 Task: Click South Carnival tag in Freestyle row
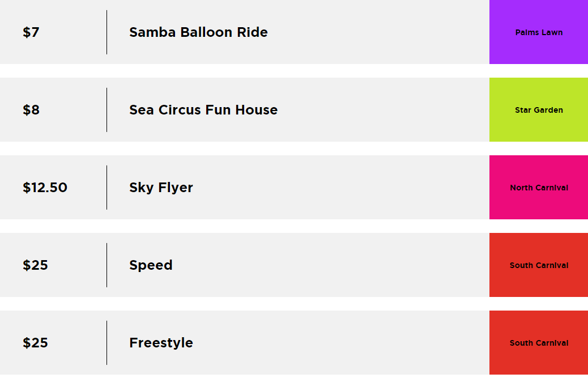[539, 343]
